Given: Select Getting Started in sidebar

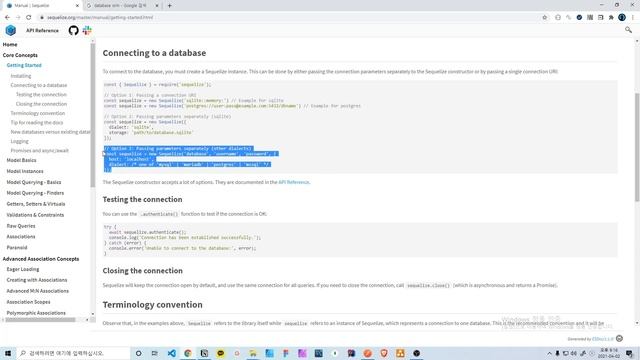Looking at the screenshot, I should pyautogui.click(x=24, y=65).
